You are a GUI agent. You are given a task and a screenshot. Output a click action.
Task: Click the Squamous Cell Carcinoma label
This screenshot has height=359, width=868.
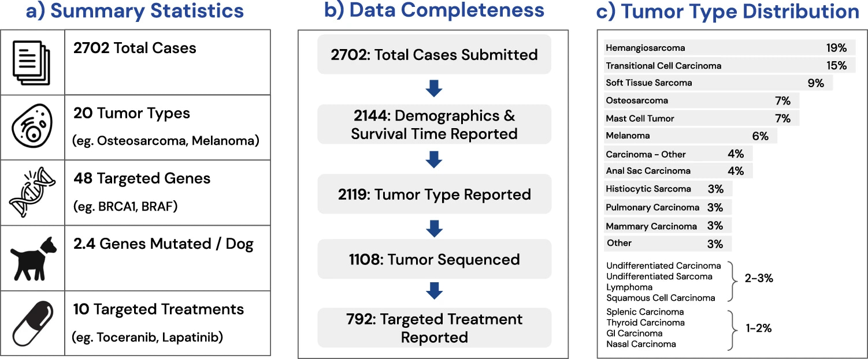point(661,298)
